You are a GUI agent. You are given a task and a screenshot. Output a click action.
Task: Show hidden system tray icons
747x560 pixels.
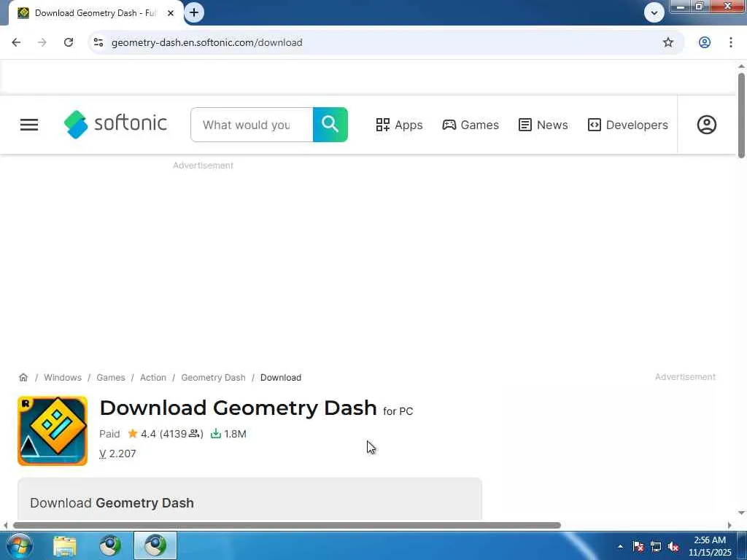[x=620, y=546]
